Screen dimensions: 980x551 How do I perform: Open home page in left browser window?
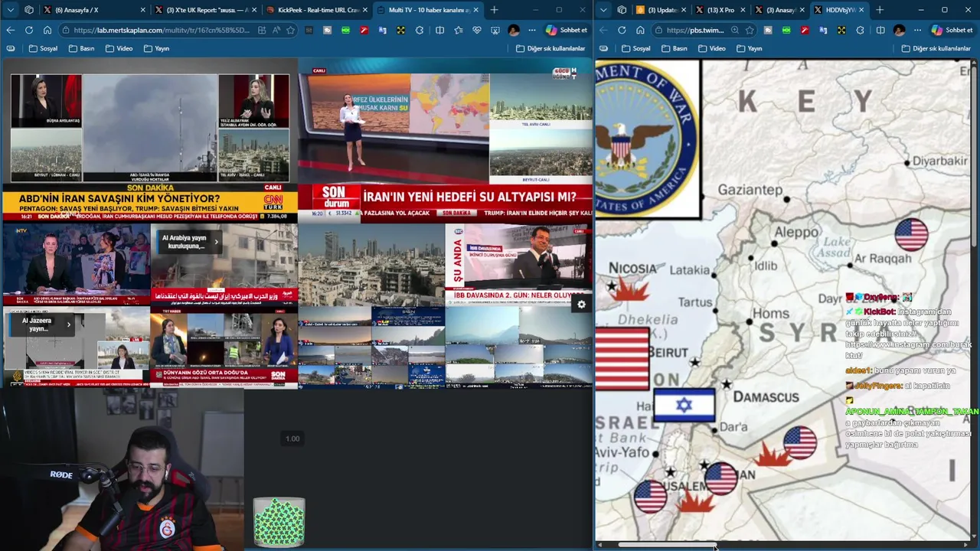(x=47, y=30)
